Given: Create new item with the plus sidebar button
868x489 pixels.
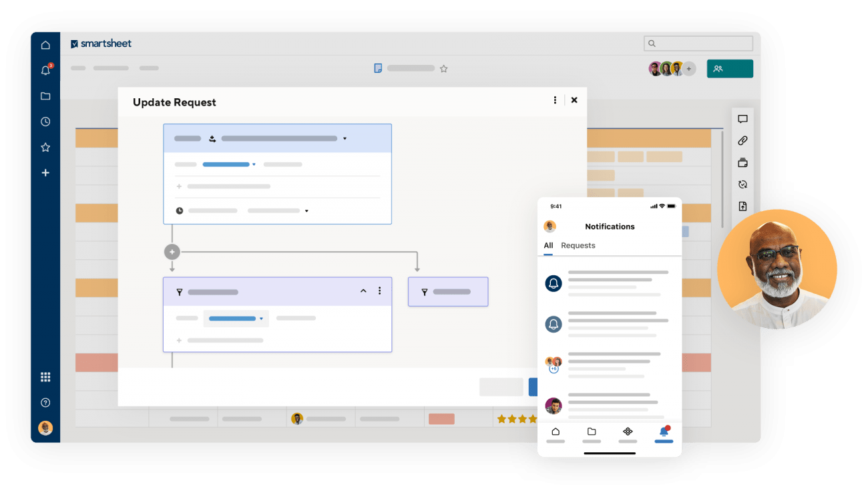Looking at the screenshot, I should click(x=45, y=172).
